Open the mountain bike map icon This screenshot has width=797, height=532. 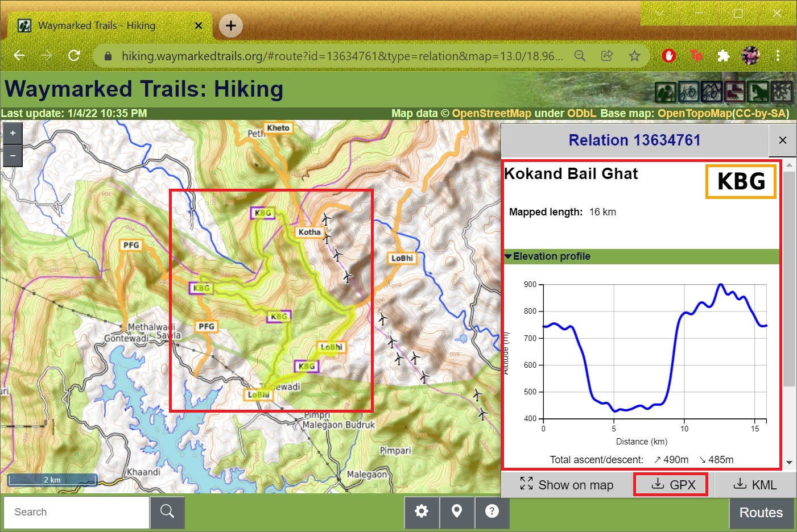(x=712, y=92)
